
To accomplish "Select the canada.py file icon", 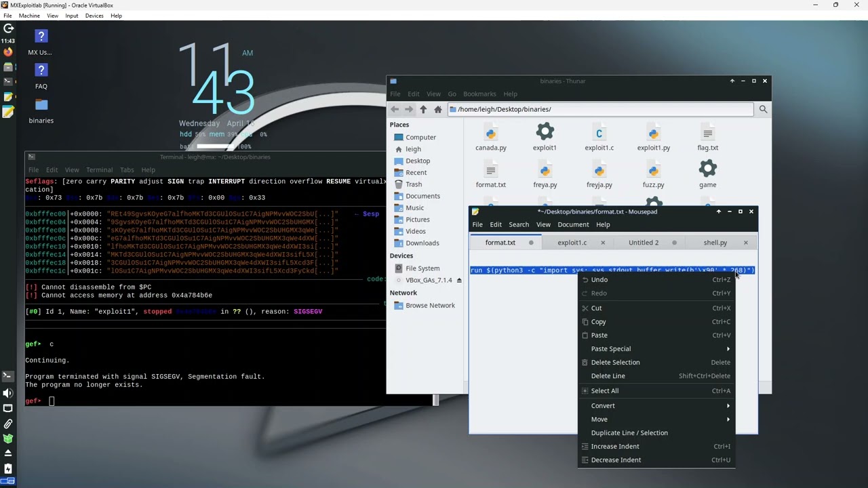I will pyautogui.click(x=491, y=138).
